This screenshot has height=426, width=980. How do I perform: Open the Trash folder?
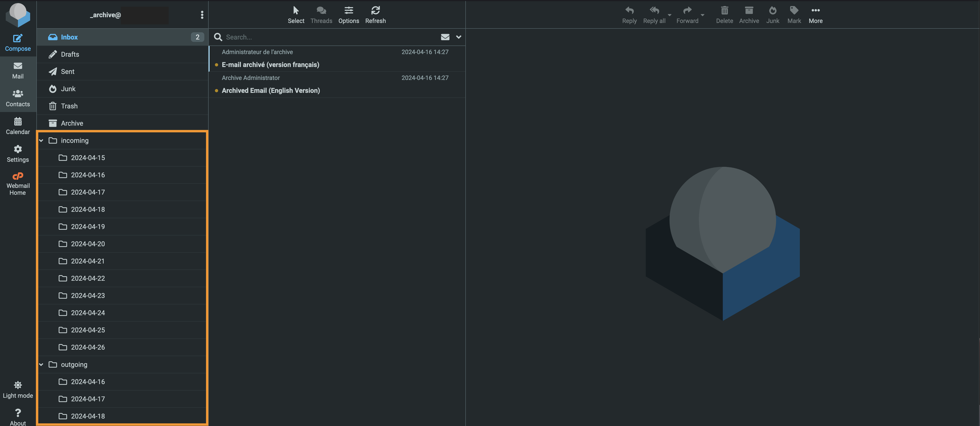pyautogui.click(x=122, y=106)
